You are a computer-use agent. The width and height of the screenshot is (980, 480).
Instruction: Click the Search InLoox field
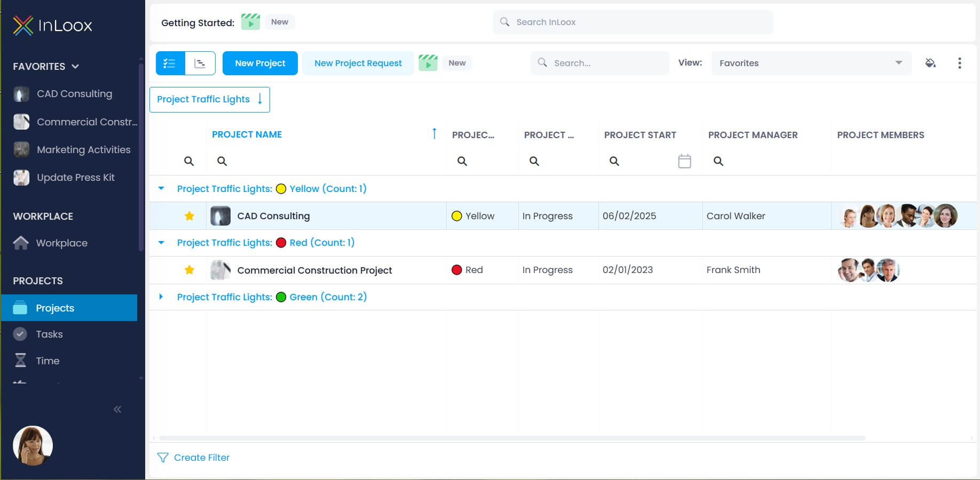coord(633,22)
